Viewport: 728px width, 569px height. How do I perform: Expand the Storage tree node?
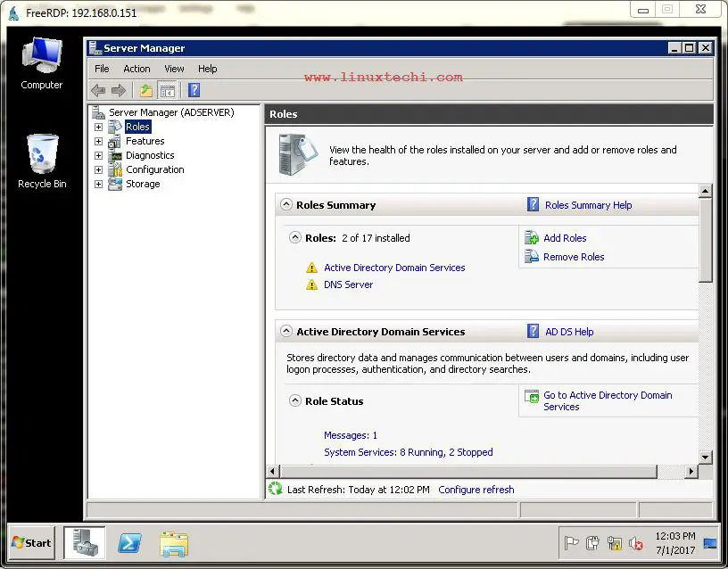click(x=98, y=185)
